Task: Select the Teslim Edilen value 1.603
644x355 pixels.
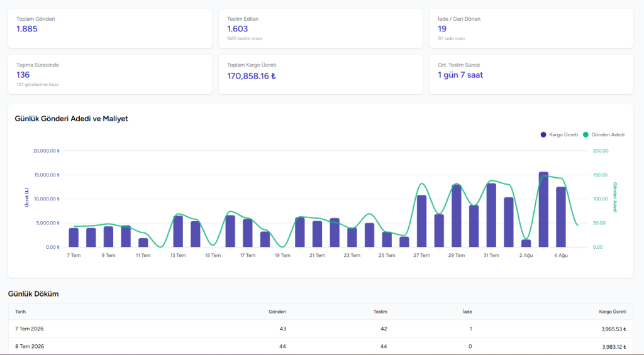Action: pos(237,29)
